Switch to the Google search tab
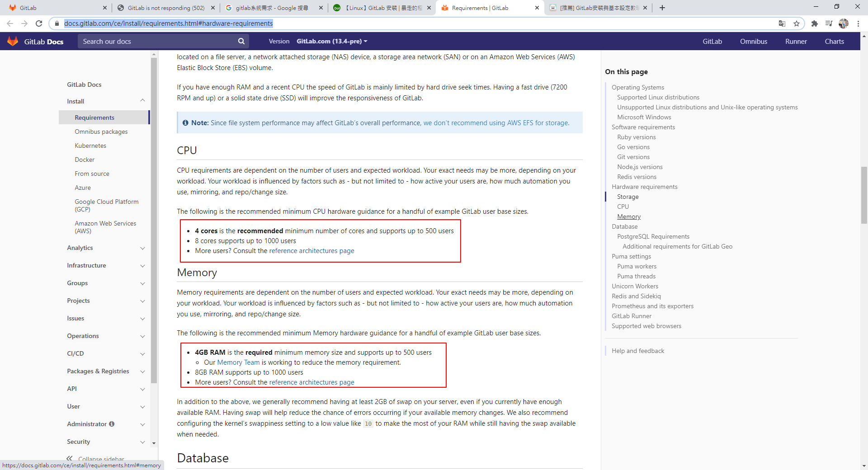This screenshot has width=868, height=470. (273, 8)
